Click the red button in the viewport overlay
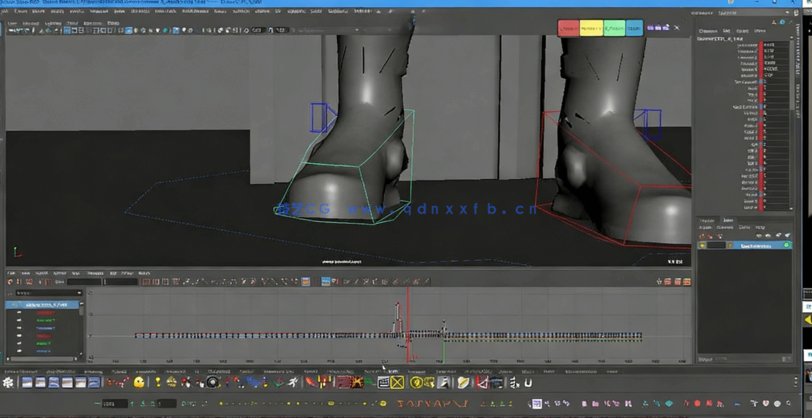This screenshot has height=418, width=812. (x=569, y=28)
